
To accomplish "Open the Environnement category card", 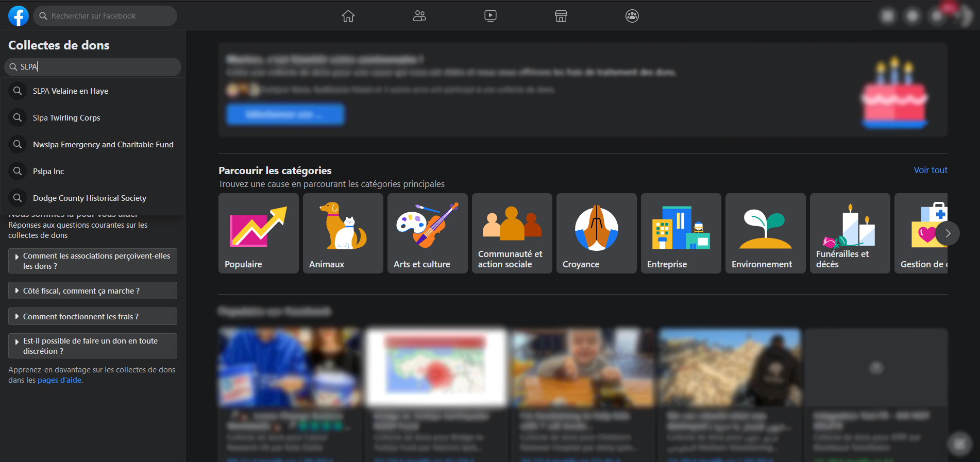I will click(766, 233).
